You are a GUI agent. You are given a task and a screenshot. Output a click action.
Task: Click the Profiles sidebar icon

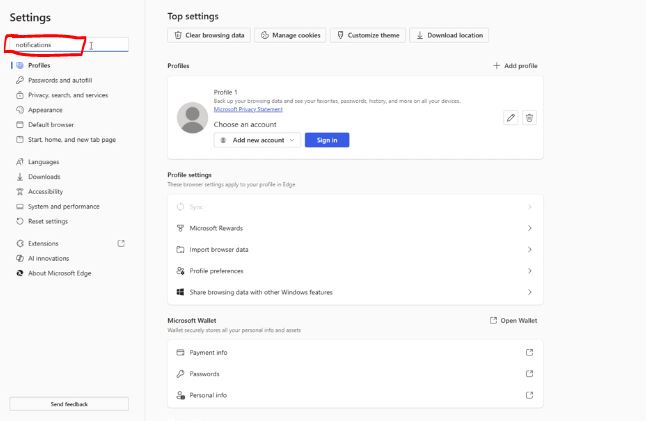(x=19, y=65)
